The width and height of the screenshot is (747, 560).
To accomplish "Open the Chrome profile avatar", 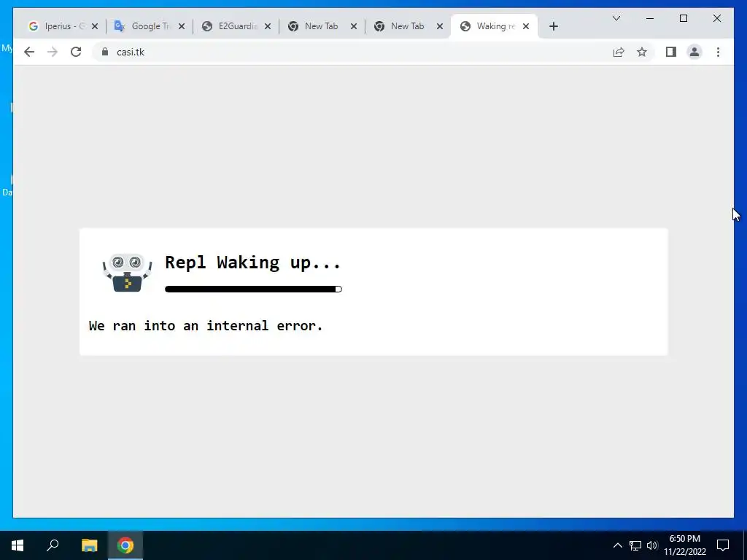I will 694,52.
